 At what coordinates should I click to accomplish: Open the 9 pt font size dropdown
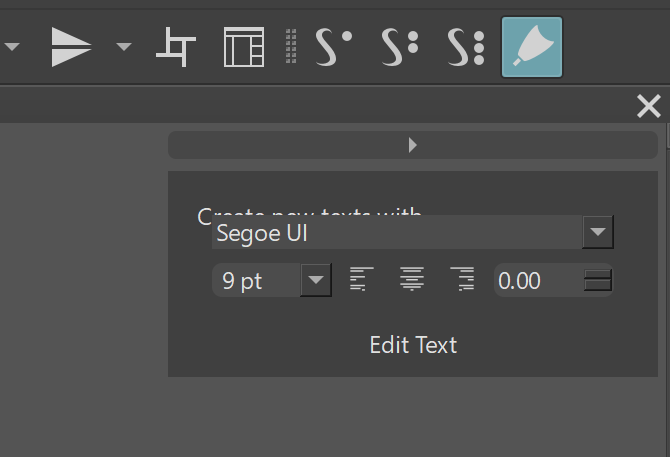tap(315, 281)
